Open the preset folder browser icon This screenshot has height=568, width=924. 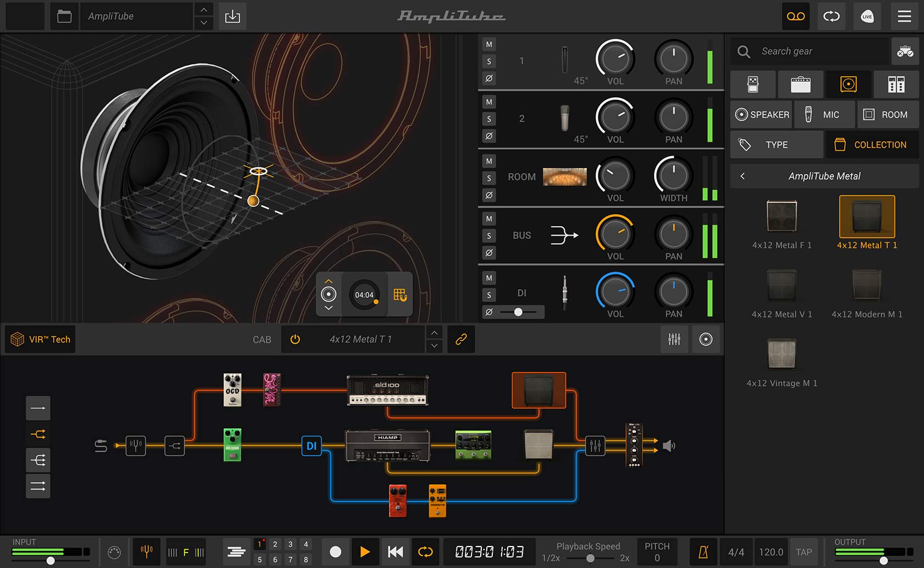coord(64,17)
